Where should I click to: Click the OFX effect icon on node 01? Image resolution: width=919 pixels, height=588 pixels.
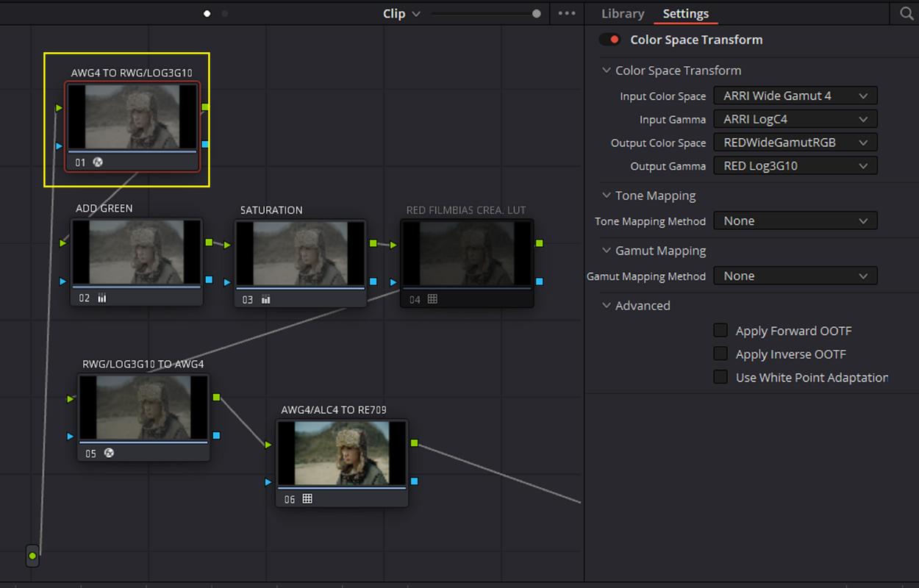tap(98, 162)
